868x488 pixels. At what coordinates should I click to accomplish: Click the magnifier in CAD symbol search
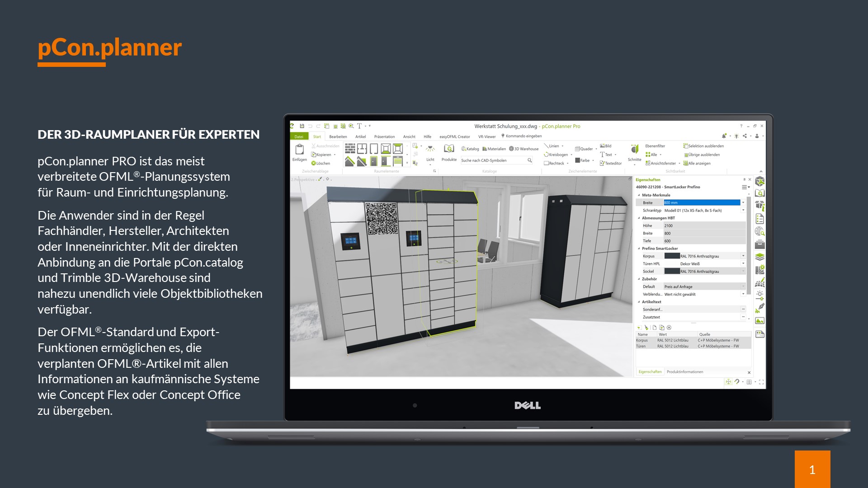click(x=530, y=160)
